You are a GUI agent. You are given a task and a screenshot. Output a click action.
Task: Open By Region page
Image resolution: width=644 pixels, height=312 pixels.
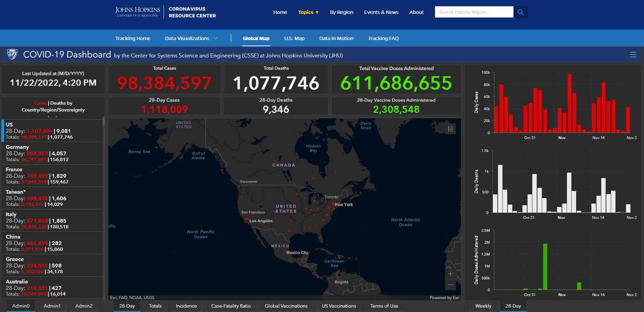(342, 12)
